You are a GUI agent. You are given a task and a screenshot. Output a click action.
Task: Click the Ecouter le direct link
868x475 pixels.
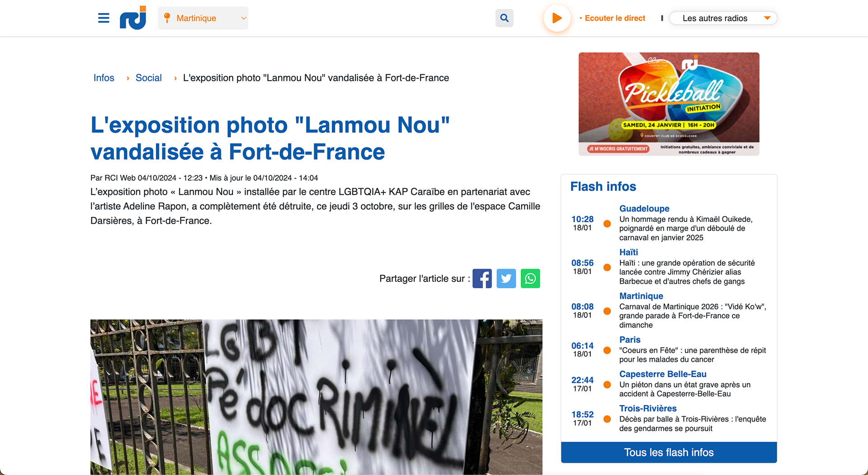[615, 18]
